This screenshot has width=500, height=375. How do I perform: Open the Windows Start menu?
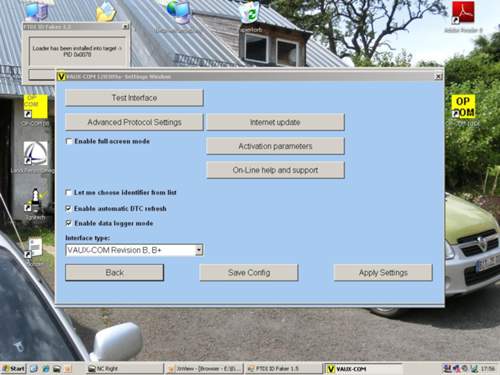click(13, 369)
